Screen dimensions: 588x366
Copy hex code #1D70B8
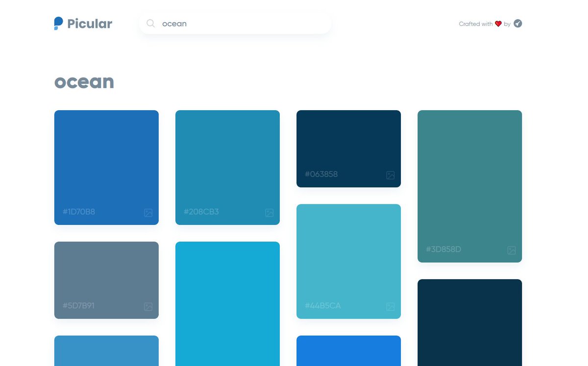point(79,212)
